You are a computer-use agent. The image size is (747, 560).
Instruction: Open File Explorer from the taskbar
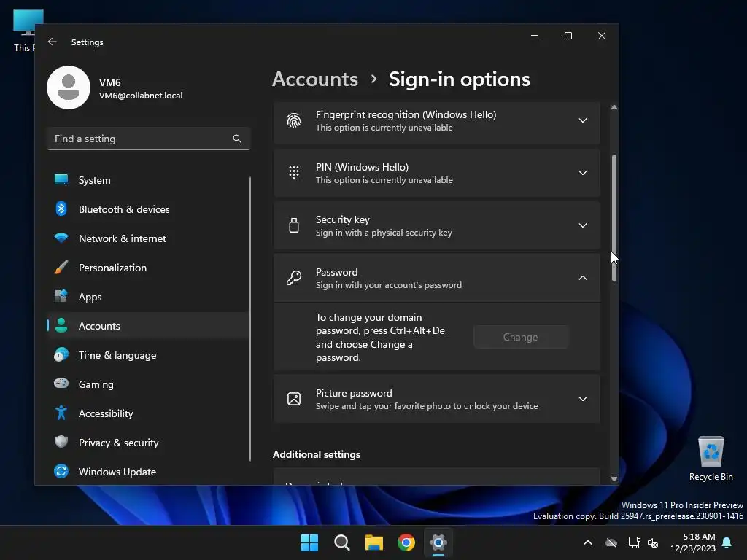(x=374, y=542)
